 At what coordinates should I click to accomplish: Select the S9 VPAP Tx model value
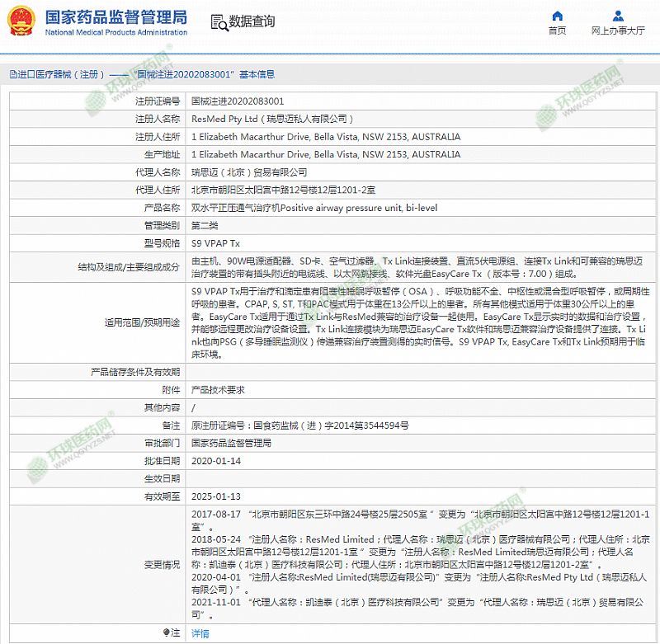point(215,243)
